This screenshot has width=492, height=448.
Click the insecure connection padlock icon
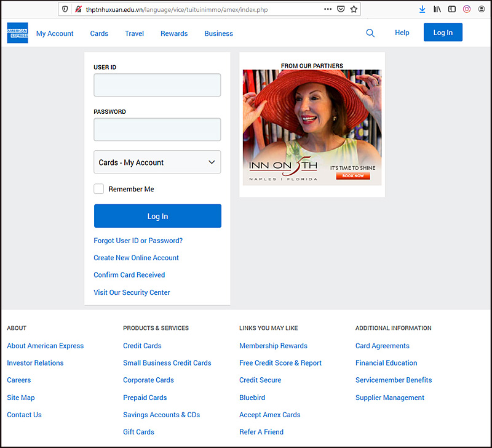78,9
